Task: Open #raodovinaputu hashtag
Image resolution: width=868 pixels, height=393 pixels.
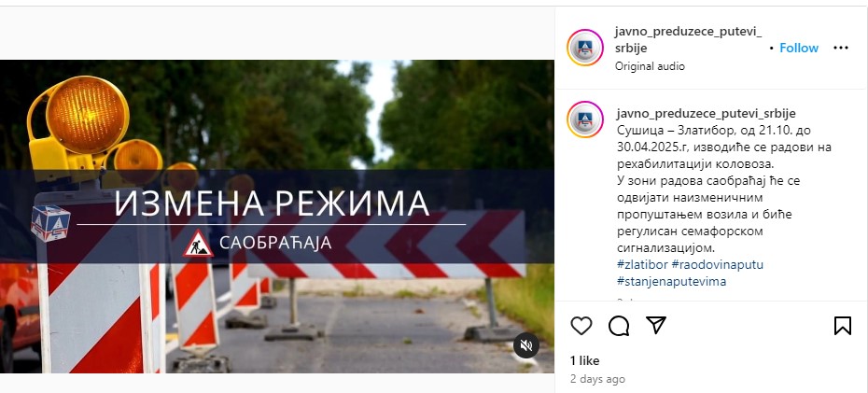Action: coord(718,264)
